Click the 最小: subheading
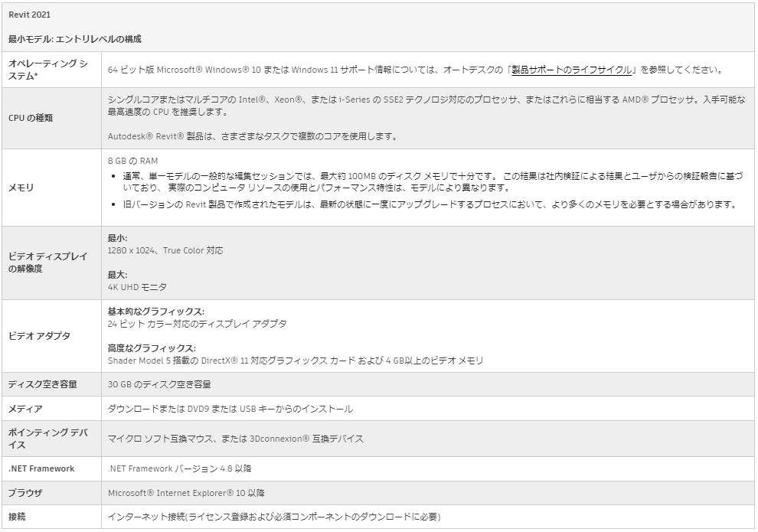Image resolution: width=758 pixels, height=532 pixels. (117, 238)
